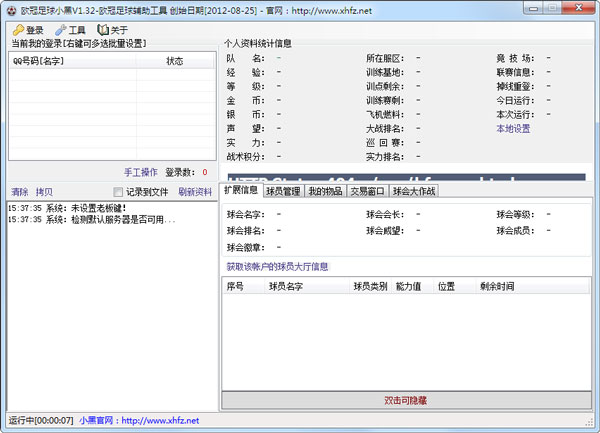Click the 清除 link above the log
Screen dimensions: 600x433
20,192
